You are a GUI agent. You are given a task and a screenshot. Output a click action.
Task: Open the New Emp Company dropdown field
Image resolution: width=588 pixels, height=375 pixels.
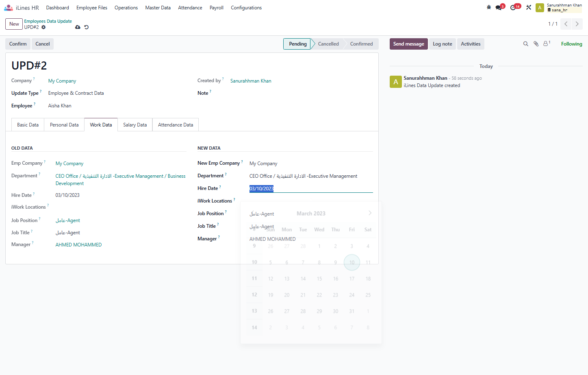[x=311, y=164]
